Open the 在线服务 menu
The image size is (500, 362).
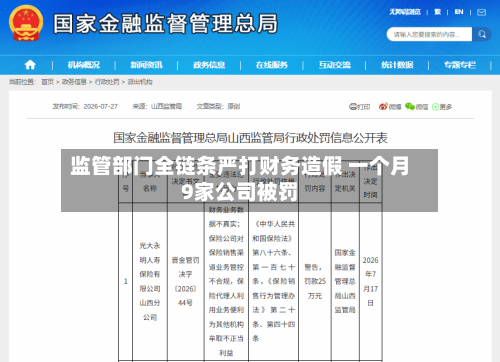272,65
